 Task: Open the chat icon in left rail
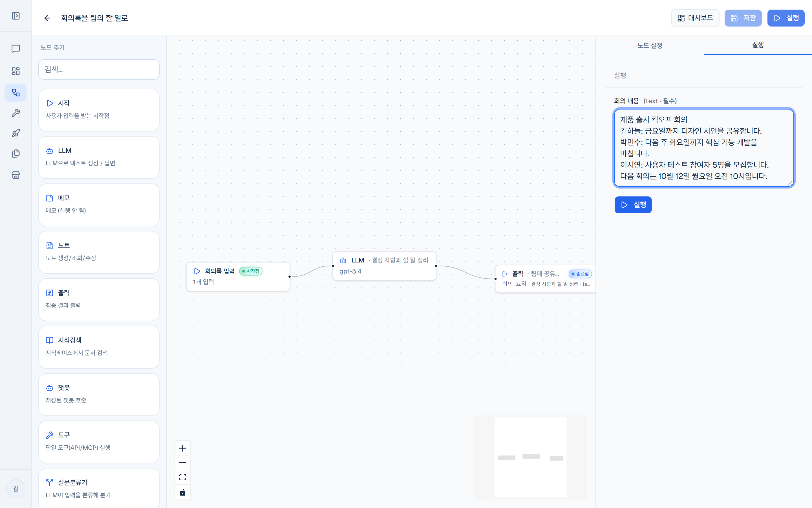[16, 49]
